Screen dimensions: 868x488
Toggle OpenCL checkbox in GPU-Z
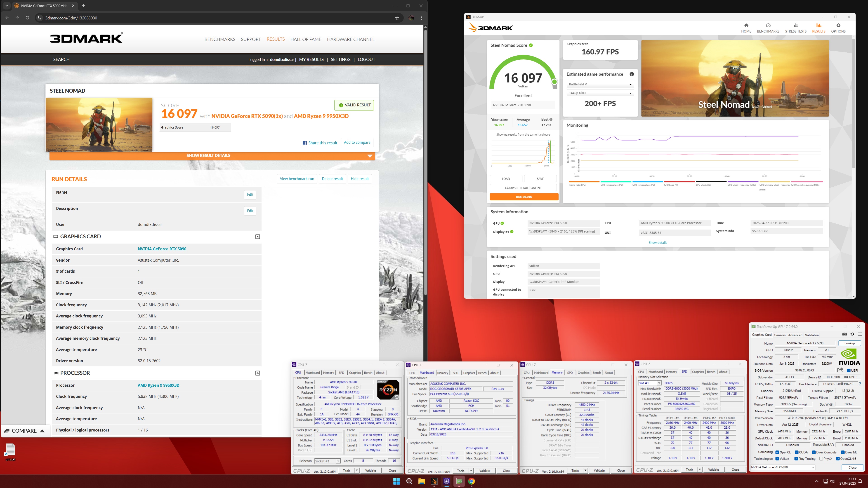point(777,452)
